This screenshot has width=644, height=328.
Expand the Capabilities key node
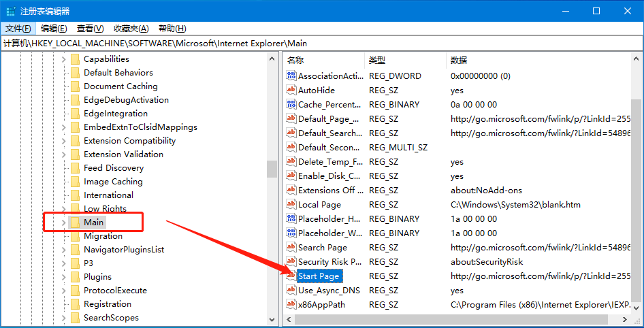(x=64, y=59)
